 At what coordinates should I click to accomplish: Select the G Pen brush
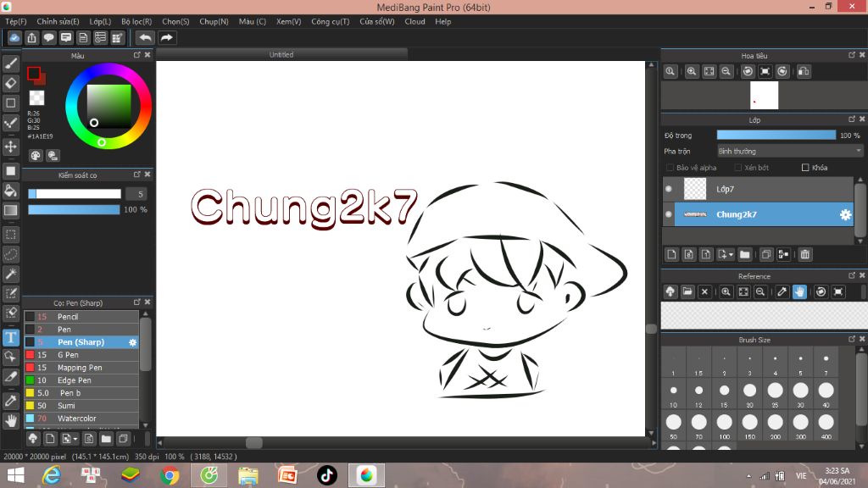tap(81, 355)
